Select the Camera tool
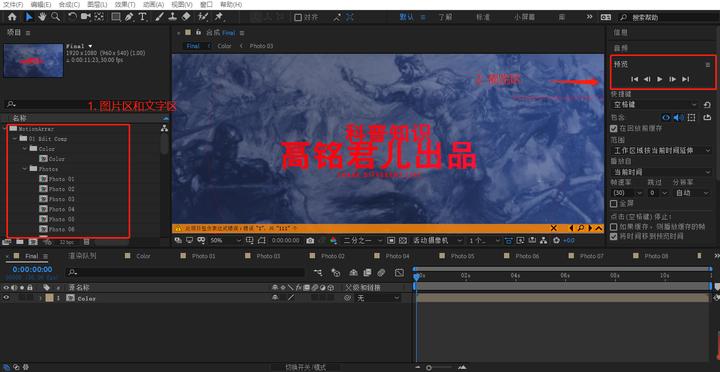720x372 pixels. click(x=85, y=17)
